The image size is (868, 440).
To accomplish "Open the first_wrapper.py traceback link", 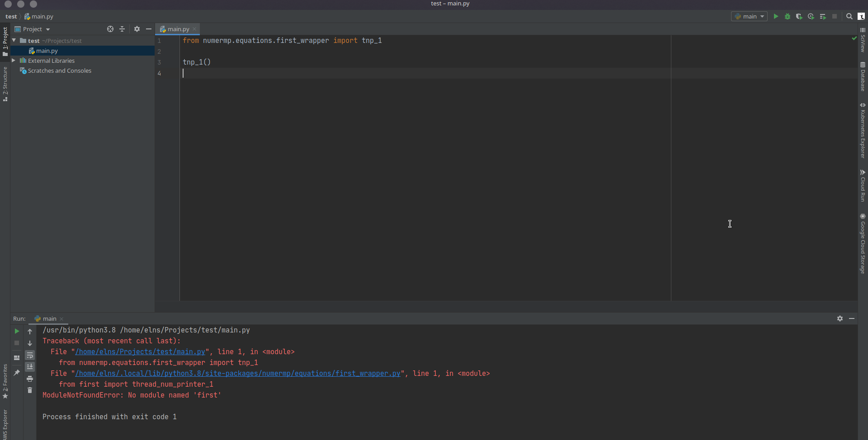I will [237, 374].
